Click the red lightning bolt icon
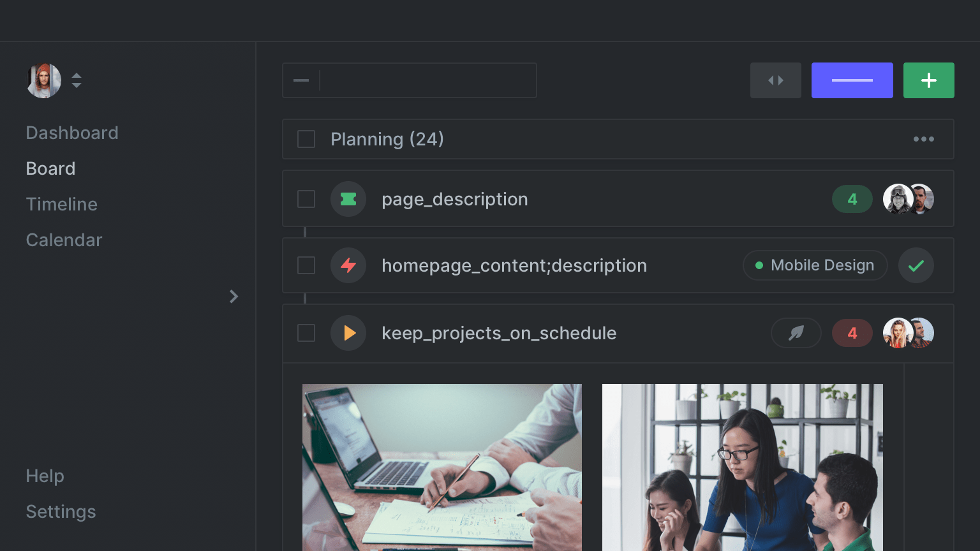The height and width of the screenshot is (551, 980). tap(348, 265)
